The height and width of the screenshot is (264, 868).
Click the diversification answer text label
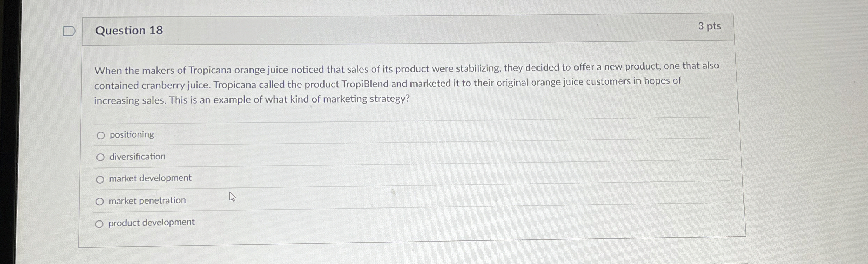137,157
